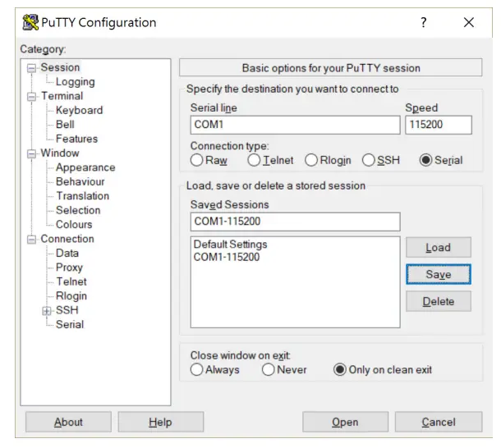The width and height of the screenshot is (501, 448).
Task: Click the About button
Action: click(x=68, y=422)
